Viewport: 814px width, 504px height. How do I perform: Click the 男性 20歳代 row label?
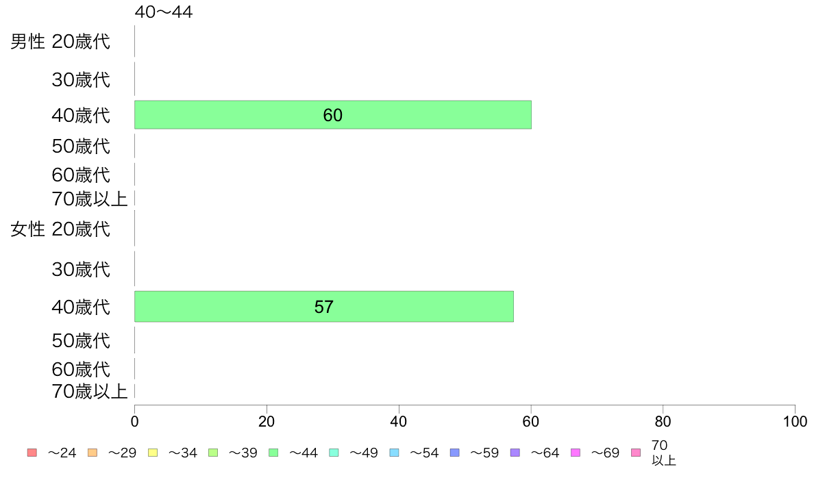point(60,42)
